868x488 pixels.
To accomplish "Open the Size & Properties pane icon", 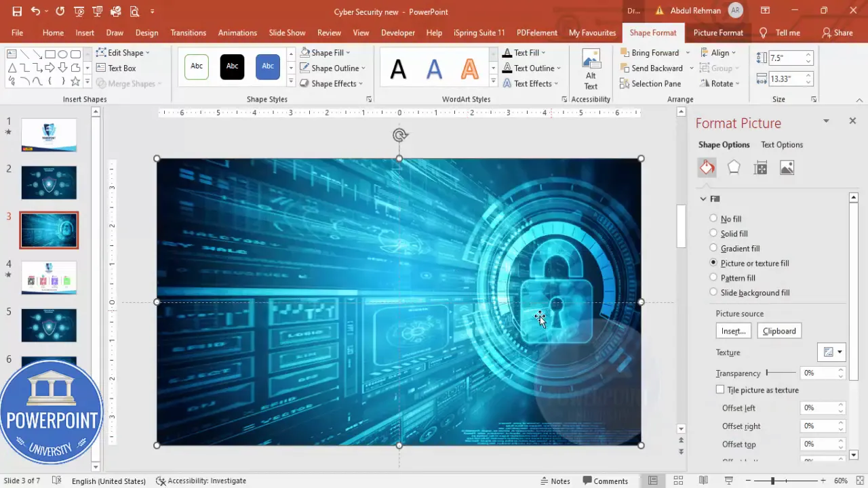I will 760,168.
